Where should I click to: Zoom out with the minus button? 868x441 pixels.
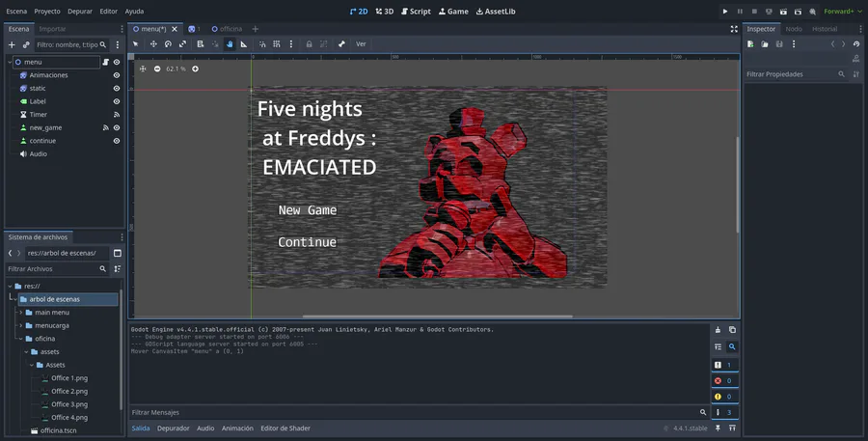coord(157,69)
